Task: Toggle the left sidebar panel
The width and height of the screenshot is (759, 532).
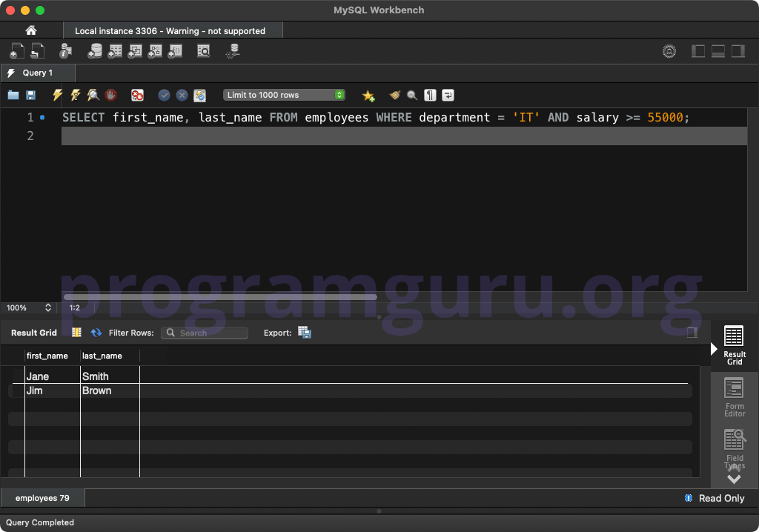Action: (698, 51)
